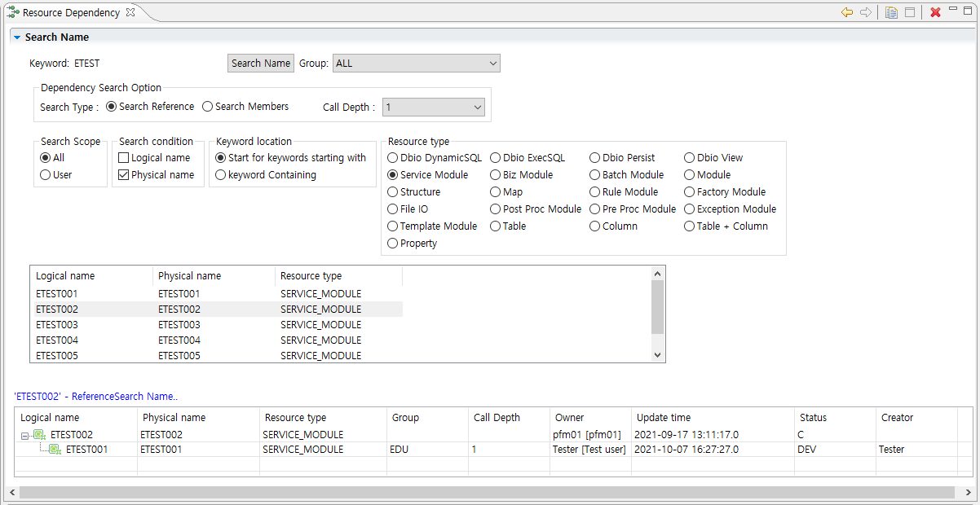Screen dimensions: 980x505
Task: Collapse the Search Name section
Action: point(16,37)
